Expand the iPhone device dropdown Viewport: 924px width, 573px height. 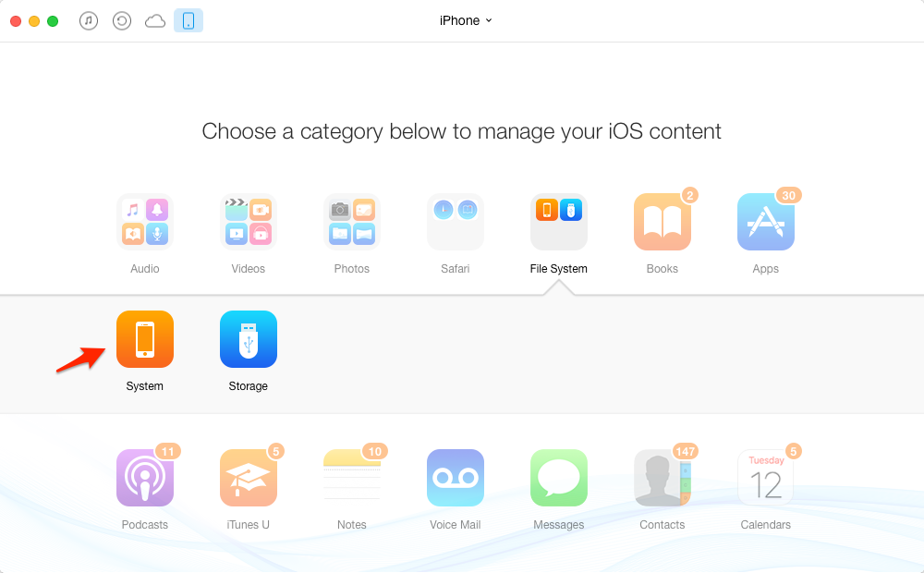tap(466, 20)
